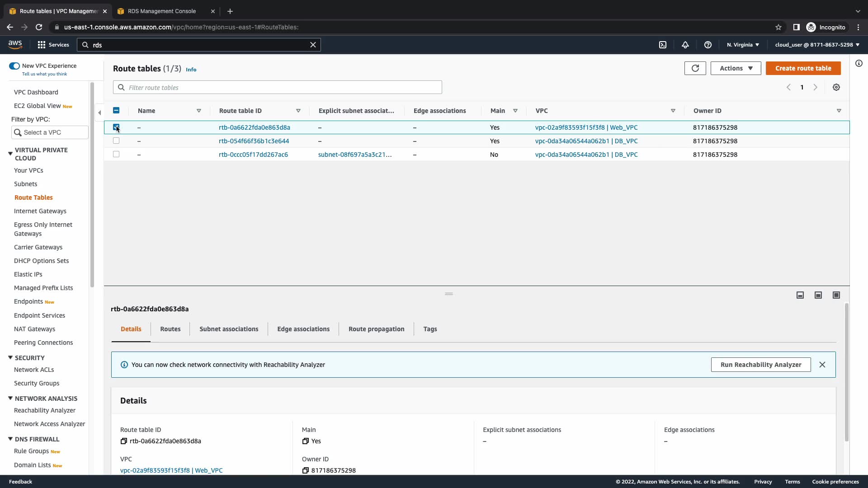Open the N. Virginia region dropdown

743,45
